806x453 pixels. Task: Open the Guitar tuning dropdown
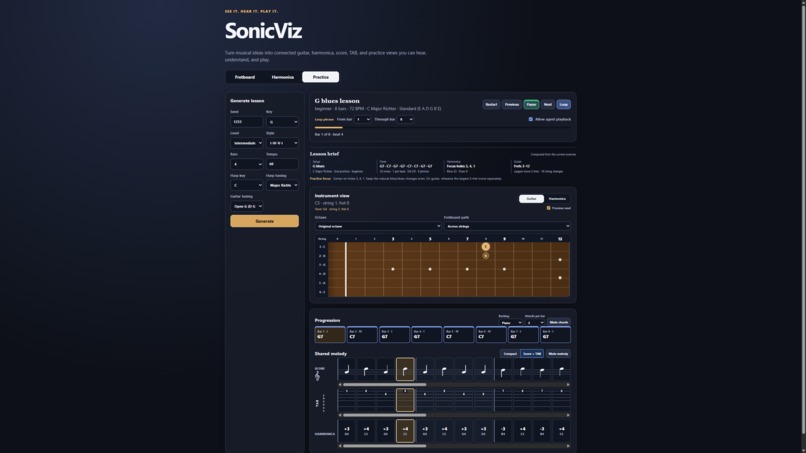pos(246,206)
